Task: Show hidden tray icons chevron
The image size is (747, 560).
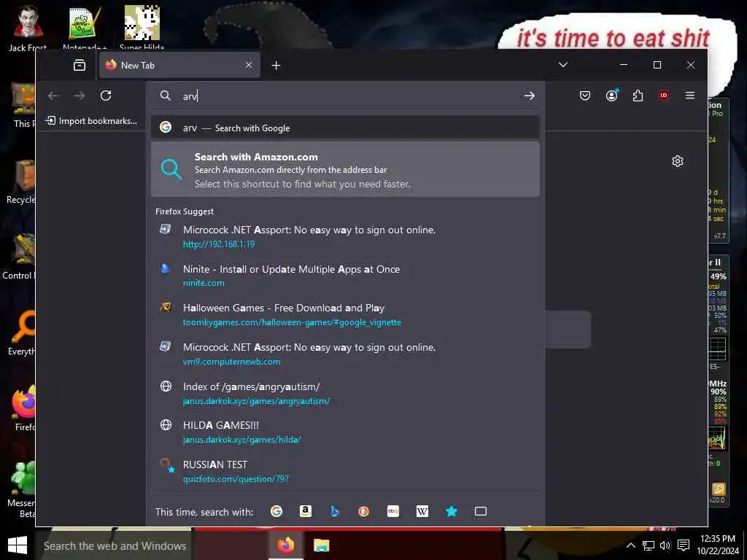Action: coord(630,545)
